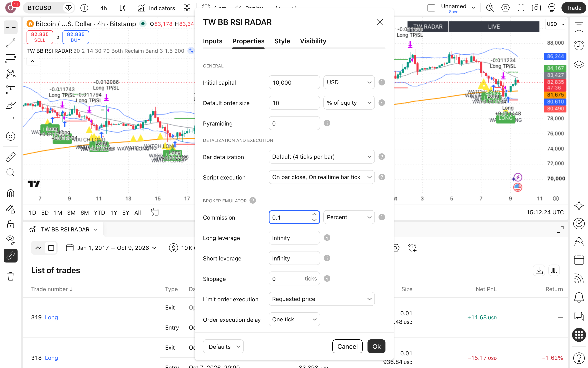Increase commission using stepper up arrow
The height and width of the screenshot is (368, 588).
point(314,214)
